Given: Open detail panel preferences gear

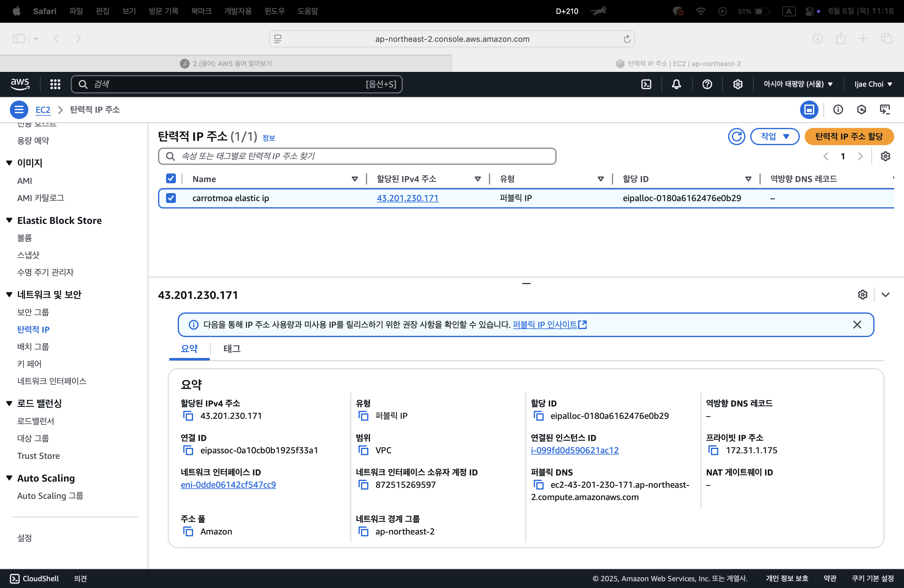Looking at the screenshot, I should (x=862, y=295).
